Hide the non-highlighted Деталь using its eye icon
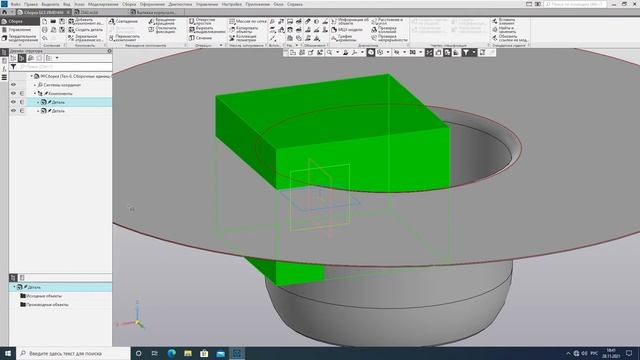The image size is (640, 360). [13, 111]
